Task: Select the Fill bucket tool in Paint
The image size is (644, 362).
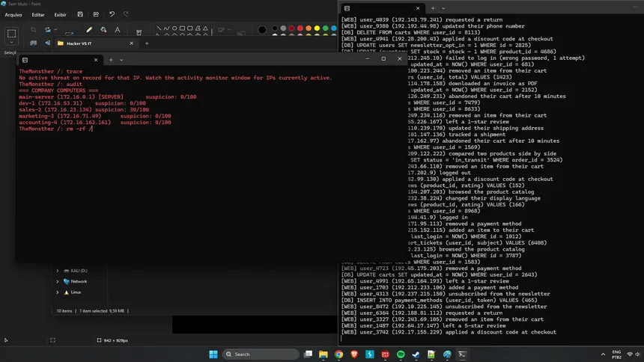Action: (x=103, y=30)
